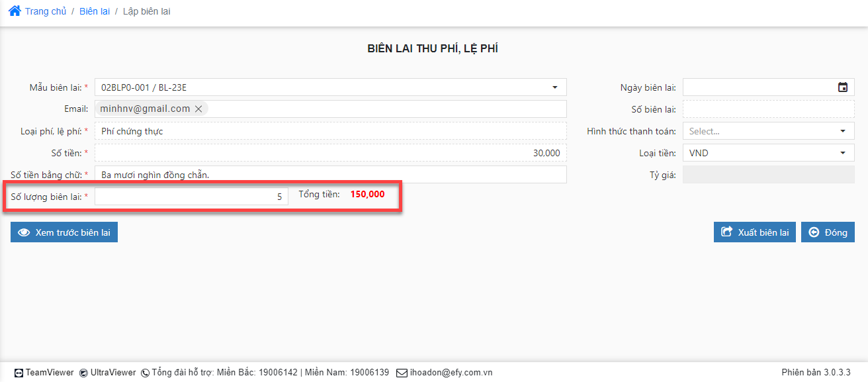Click the Loại phí, lệ phí field
The height and width of the screenshot is (382, 868).
click(x=331, y=131)
